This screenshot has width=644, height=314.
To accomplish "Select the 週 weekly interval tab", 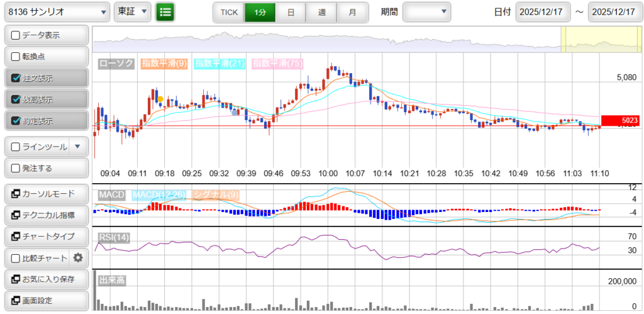I will (x=321, y=11).
